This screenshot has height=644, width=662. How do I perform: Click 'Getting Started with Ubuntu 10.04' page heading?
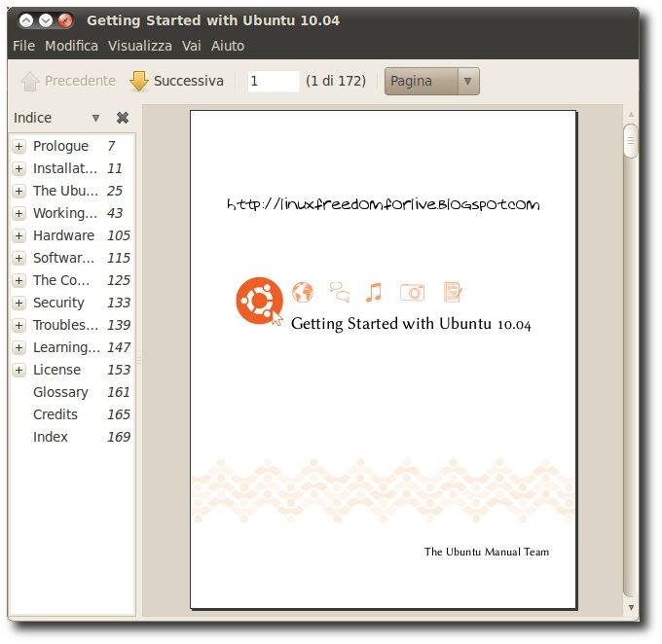click(411, 324)
